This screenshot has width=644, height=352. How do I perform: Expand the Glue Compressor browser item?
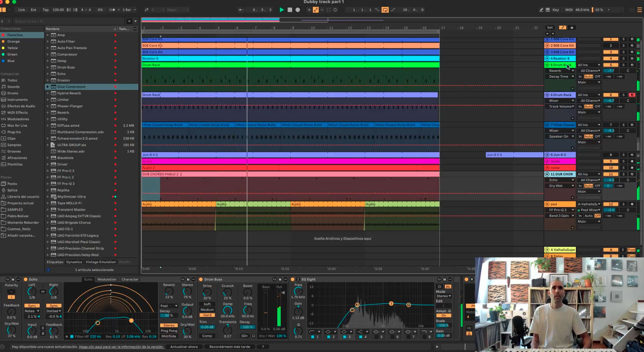[x=48, y=87]
